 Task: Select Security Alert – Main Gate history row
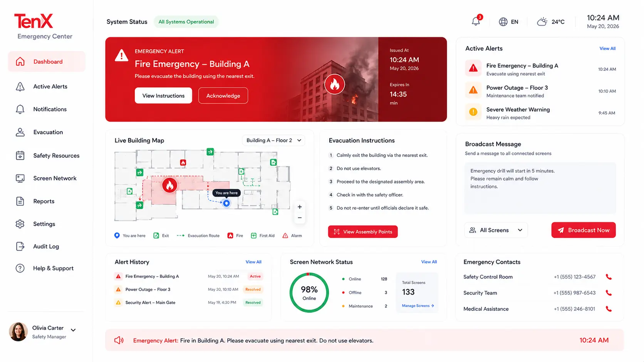click(189, 303)
